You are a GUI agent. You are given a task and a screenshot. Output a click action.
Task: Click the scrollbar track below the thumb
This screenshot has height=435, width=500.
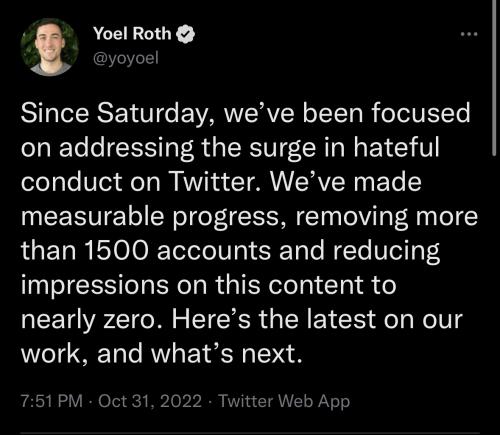(x=494, y=293)
